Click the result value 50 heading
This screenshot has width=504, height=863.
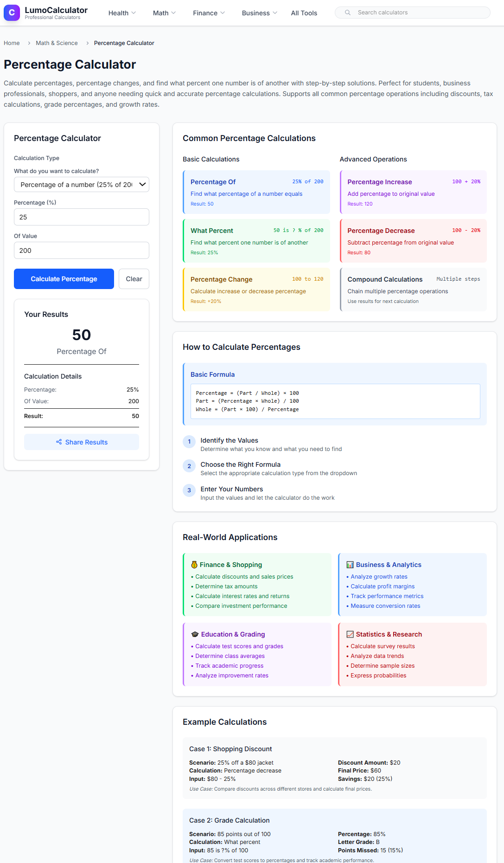coord(82,335)
